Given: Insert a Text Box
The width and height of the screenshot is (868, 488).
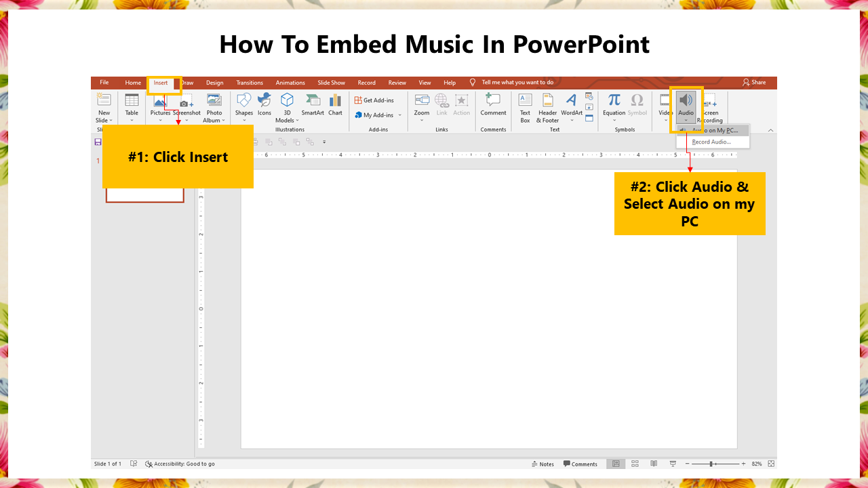Looking at the screenshot, I should click(525, 108).
